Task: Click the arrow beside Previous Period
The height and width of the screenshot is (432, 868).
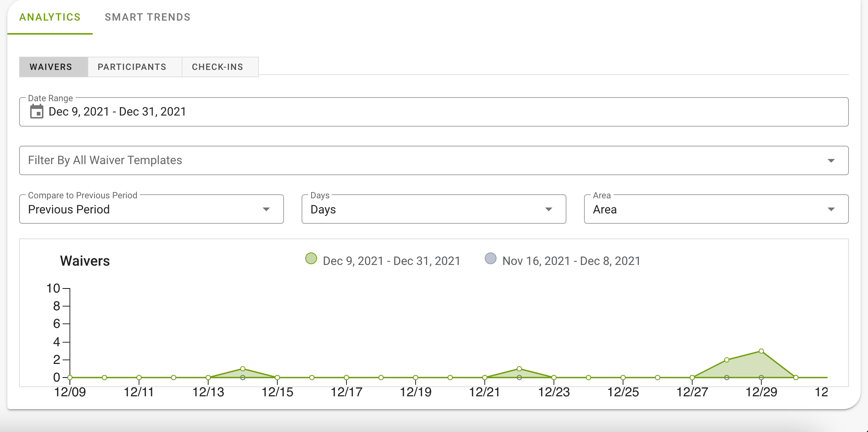Action: 266,209
